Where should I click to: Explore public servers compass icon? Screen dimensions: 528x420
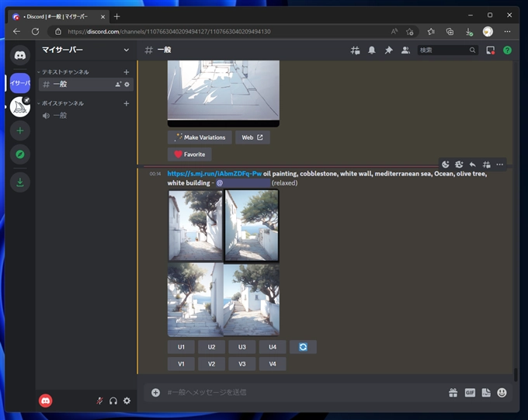click(x=20, y=154)
